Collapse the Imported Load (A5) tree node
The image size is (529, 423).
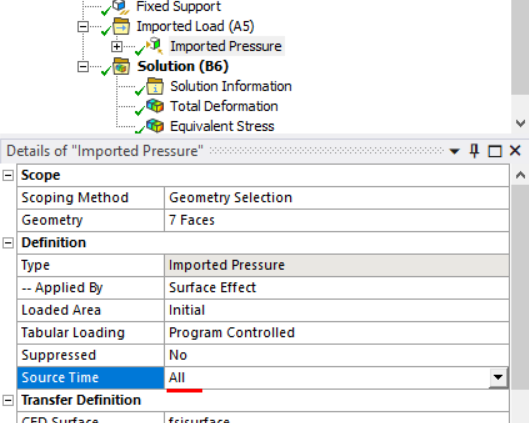[83, 26]
